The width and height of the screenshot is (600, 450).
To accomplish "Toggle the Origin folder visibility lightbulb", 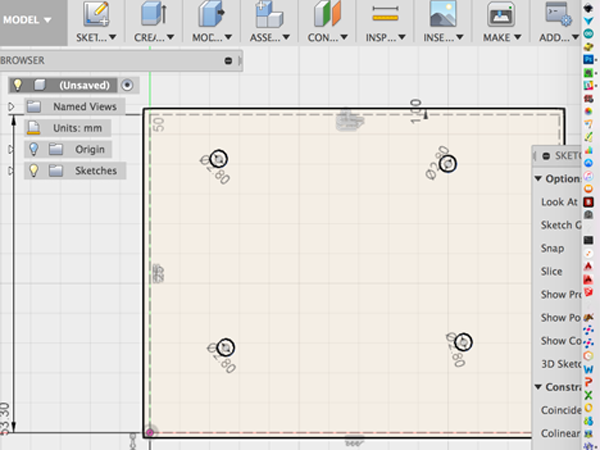I will click(x=34, y=149).
